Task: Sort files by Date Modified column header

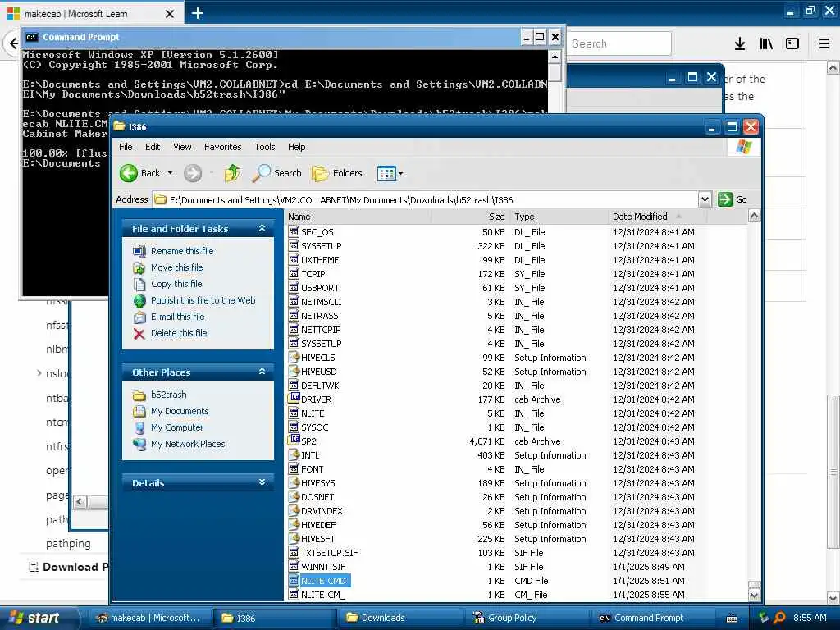Action: (x=657, y=217)
